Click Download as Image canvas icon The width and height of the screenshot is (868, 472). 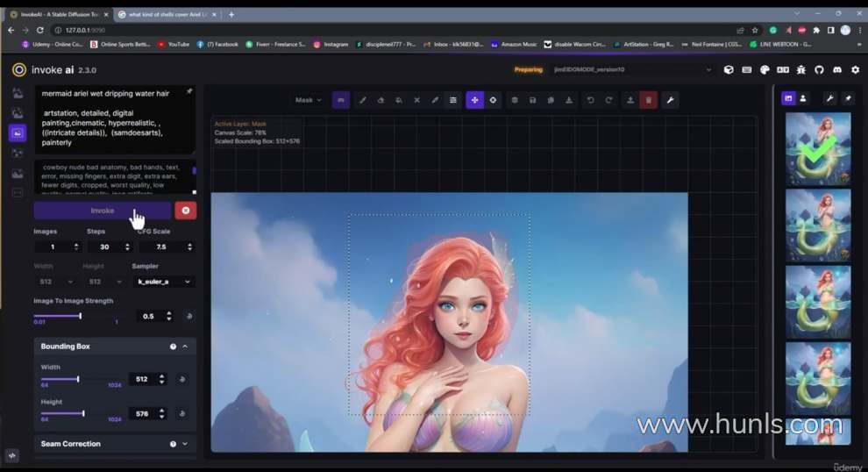568,100
